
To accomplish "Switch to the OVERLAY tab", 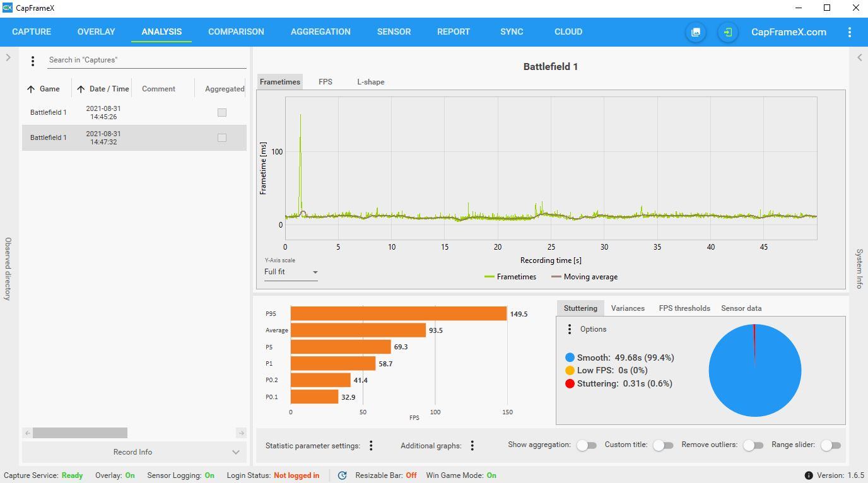I will (x=96, y=32).
